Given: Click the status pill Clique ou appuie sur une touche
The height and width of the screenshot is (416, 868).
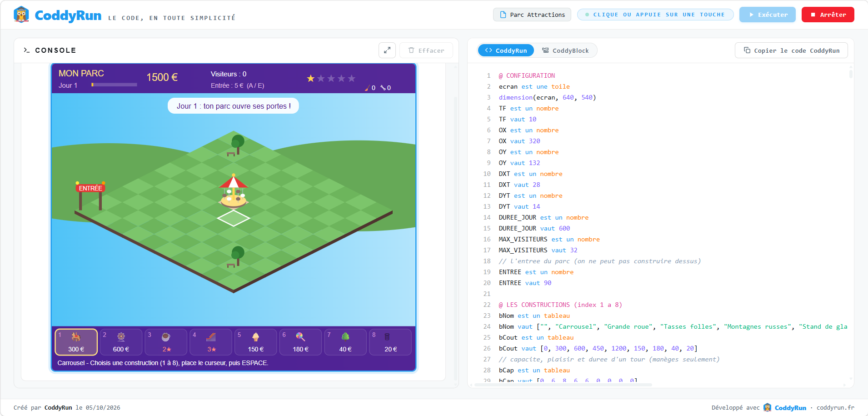Looking at the screenshot, I should click(655, 15).
